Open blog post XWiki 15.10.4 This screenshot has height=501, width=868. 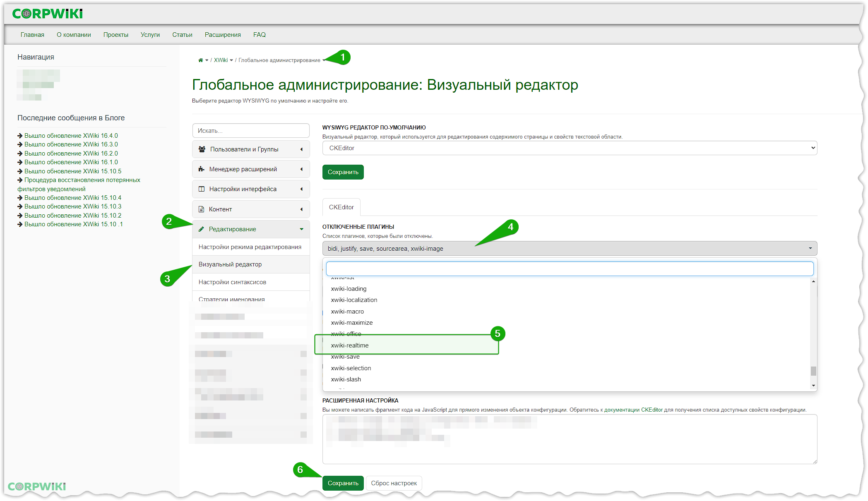pyautogui.click(x=73, y=198)
